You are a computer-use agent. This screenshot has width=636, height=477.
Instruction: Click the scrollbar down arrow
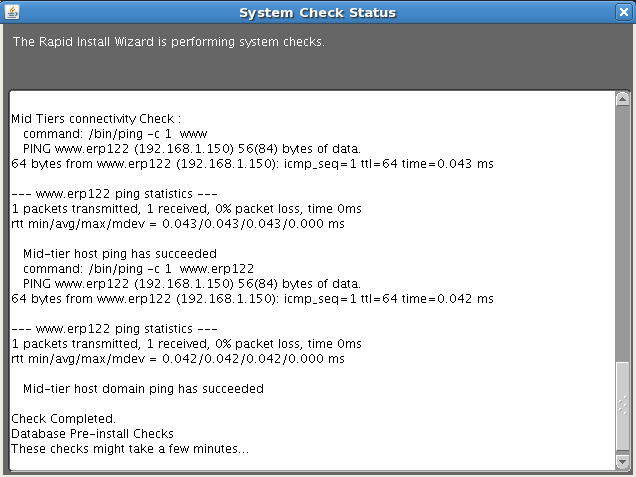point(622,460)
